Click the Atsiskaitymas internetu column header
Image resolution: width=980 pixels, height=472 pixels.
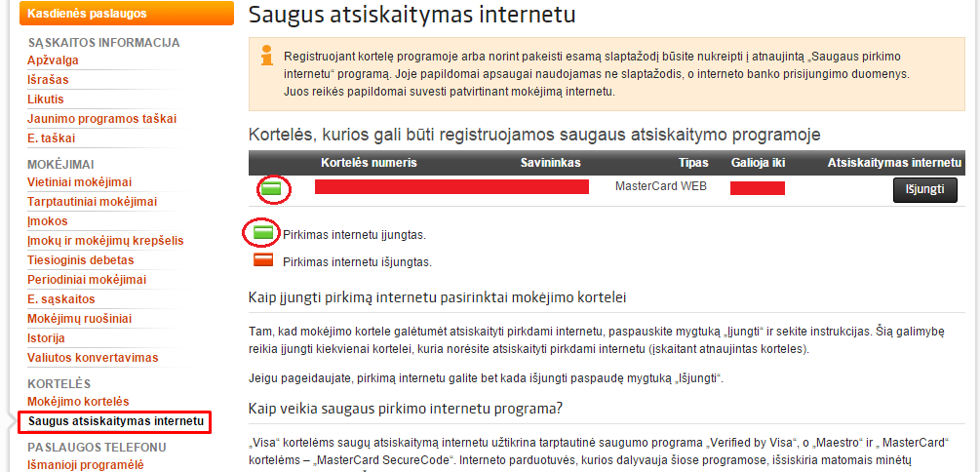pos(894,163)
